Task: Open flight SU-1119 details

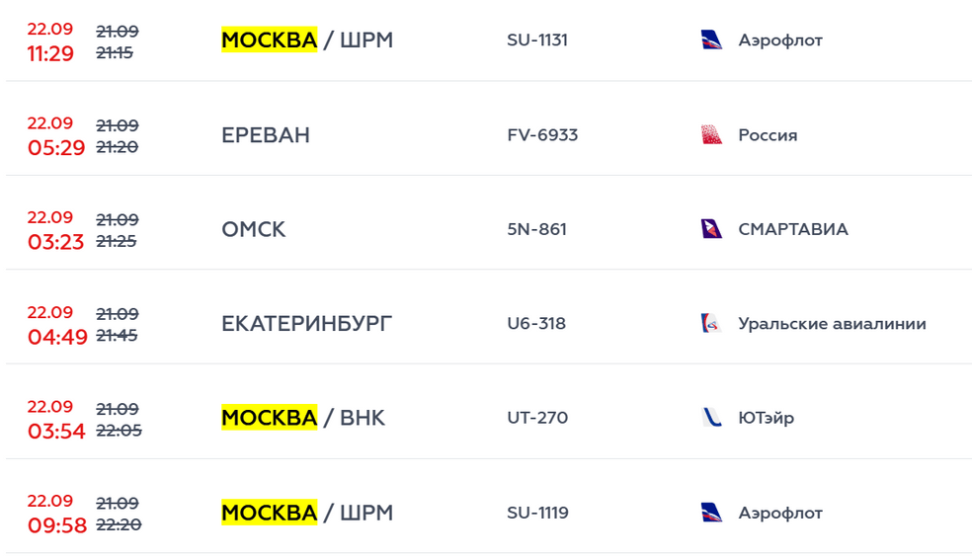Action: 537,513
